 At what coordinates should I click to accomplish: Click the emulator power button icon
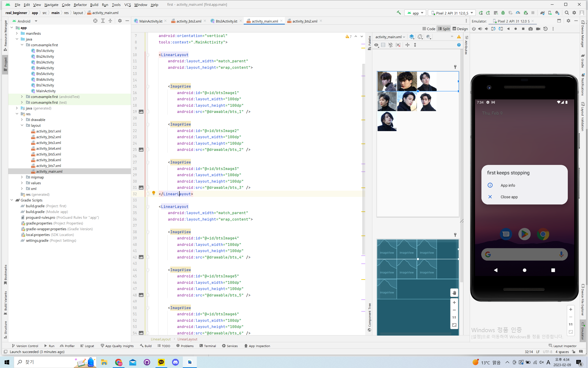(x=474, y=29)
